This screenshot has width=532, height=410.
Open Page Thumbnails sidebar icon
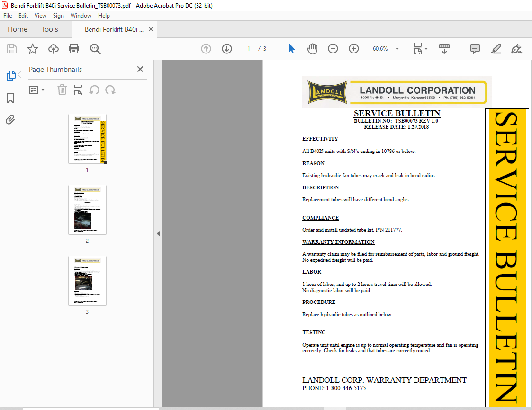[x=10, y=76]
